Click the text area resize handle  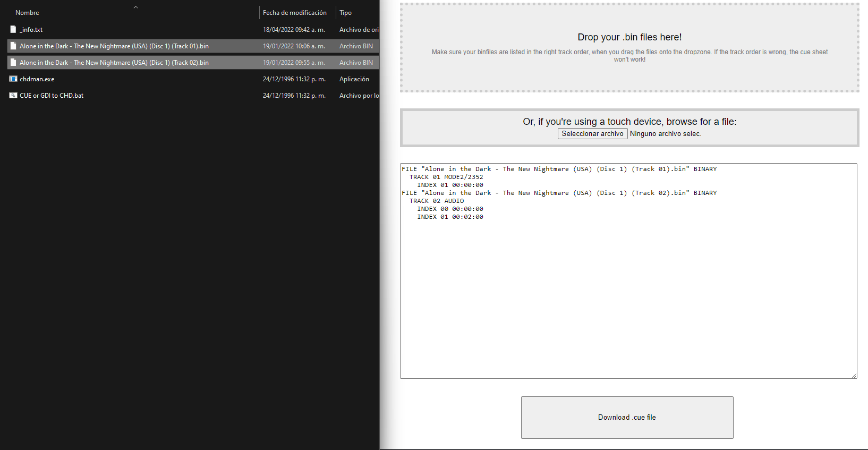point(854,376)
